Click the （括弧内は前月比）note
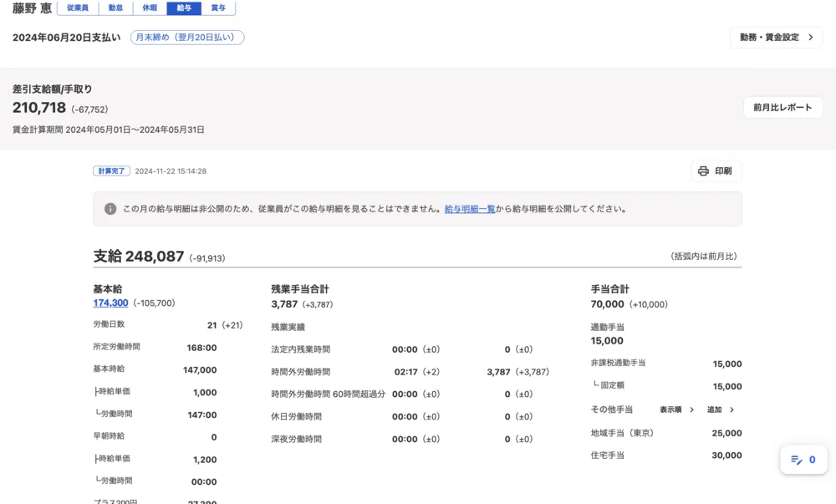 click(704, 257)
